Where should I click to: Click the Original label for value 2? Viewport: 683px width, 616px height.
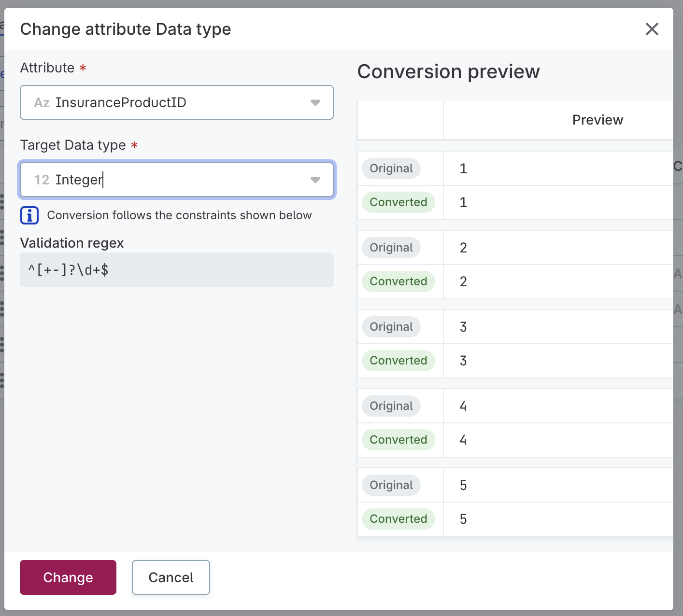pos(391,247)
